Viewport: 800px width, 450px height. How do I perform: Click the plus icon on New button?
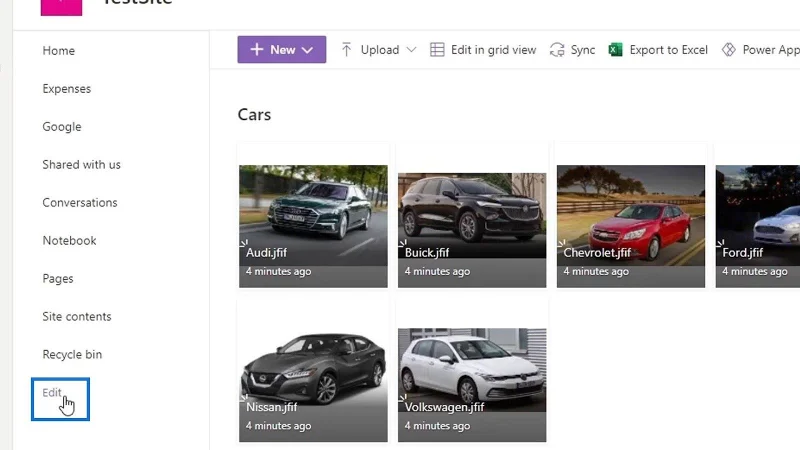[257, 49]
